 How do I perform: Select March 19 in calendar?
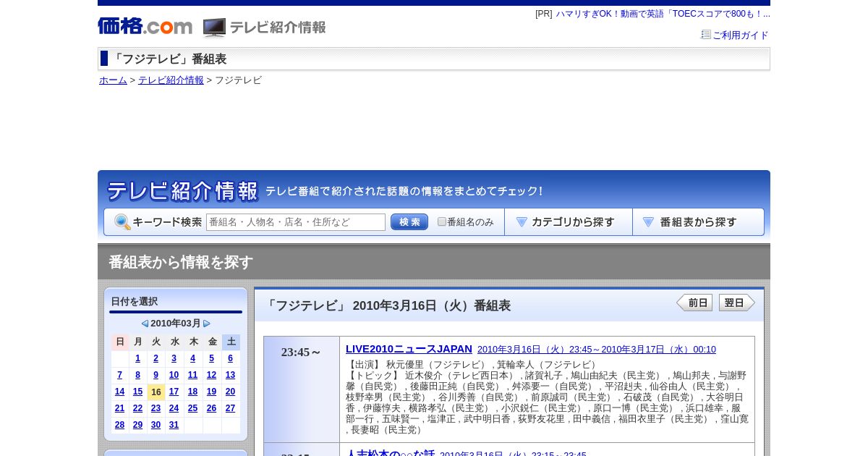point(211,392)
